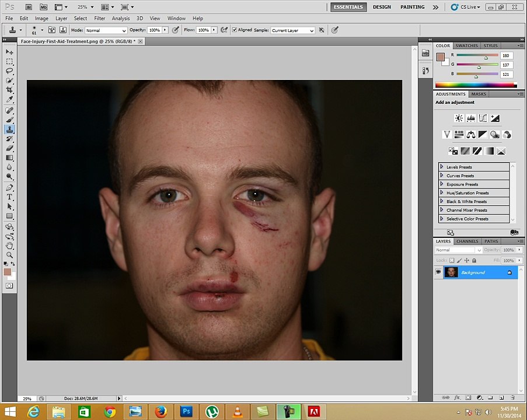Toggle ignore adjustment layers when cloning

[322, 30]
